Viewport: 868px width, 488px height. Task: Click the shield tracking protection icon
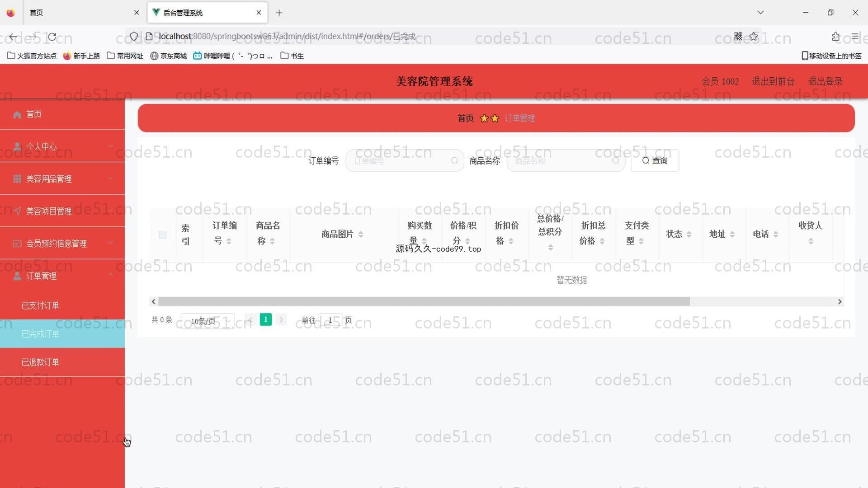click(134, 37)
